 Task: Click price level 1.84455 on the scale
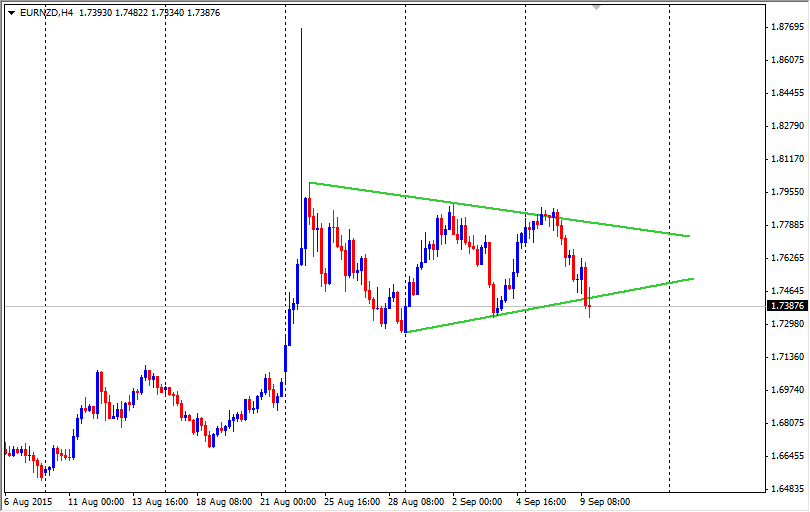pyautogui.click(x=788, y=94)
